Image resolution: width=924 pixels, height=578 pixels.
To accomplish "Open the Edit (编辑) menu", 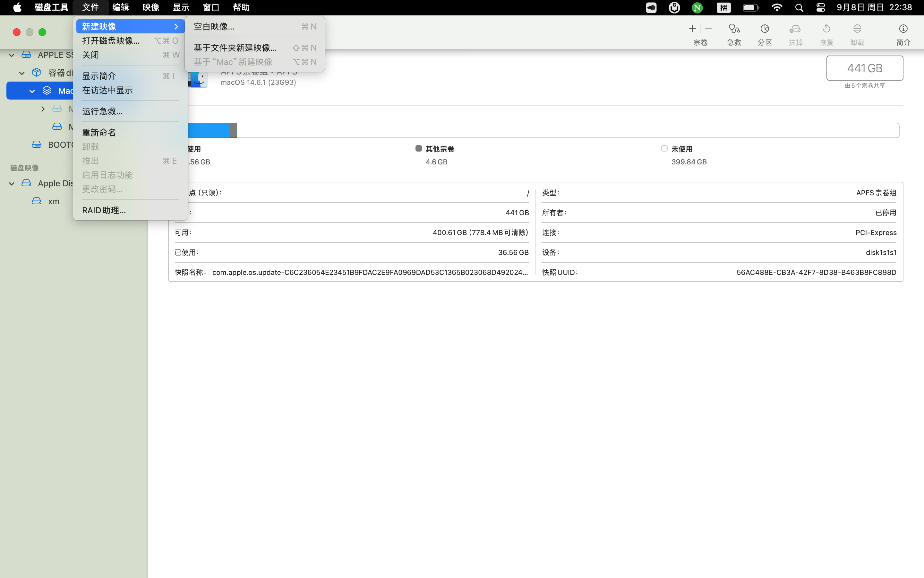I will [x=121, y=7].
